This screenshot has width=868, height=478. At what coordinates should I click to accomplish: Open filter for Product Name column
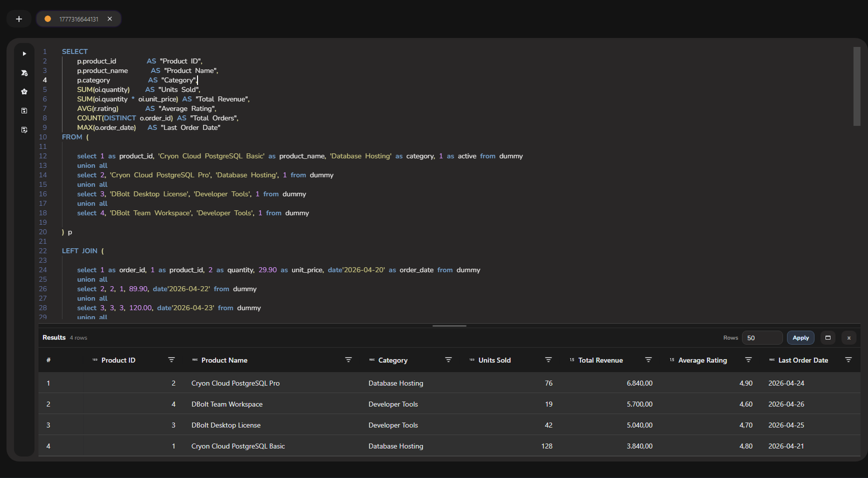348,360
